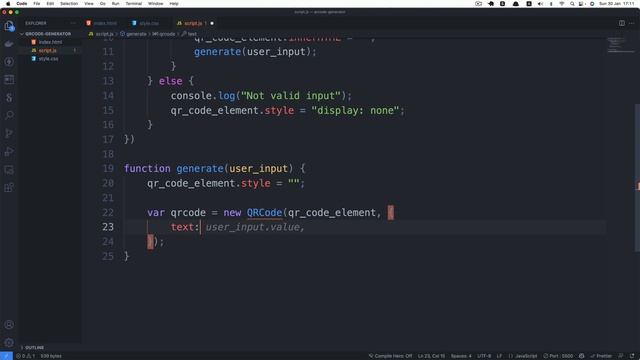640x360 pixels.
Task: Open the Manage gear icon
Action: click(9, 342)
